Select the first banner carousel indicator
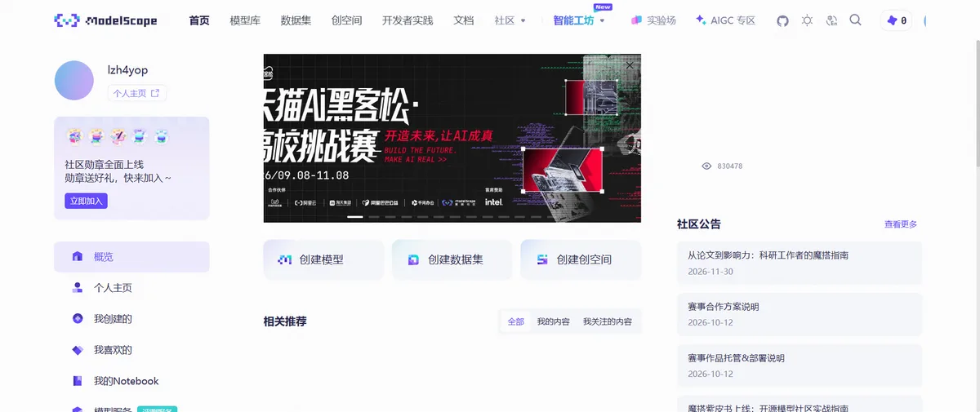Viewport: 980px width, 412px height. 355,217
